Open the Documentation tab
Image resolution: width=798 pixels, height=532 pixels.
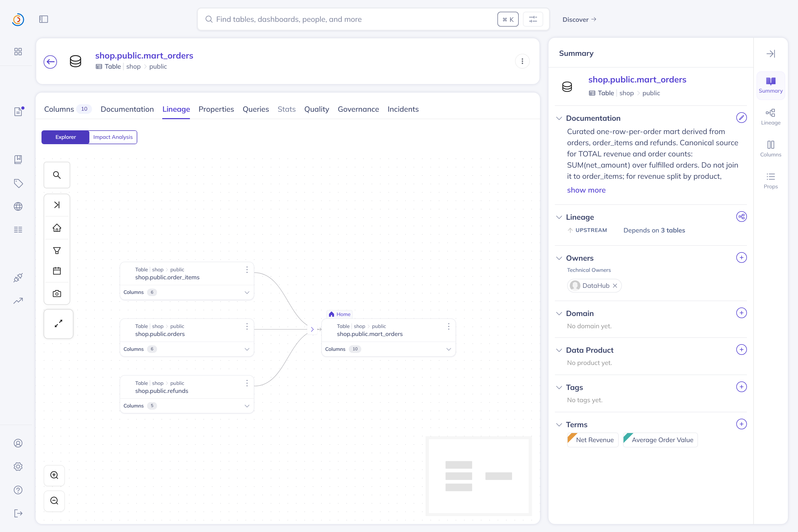click(x=127, y=109)
